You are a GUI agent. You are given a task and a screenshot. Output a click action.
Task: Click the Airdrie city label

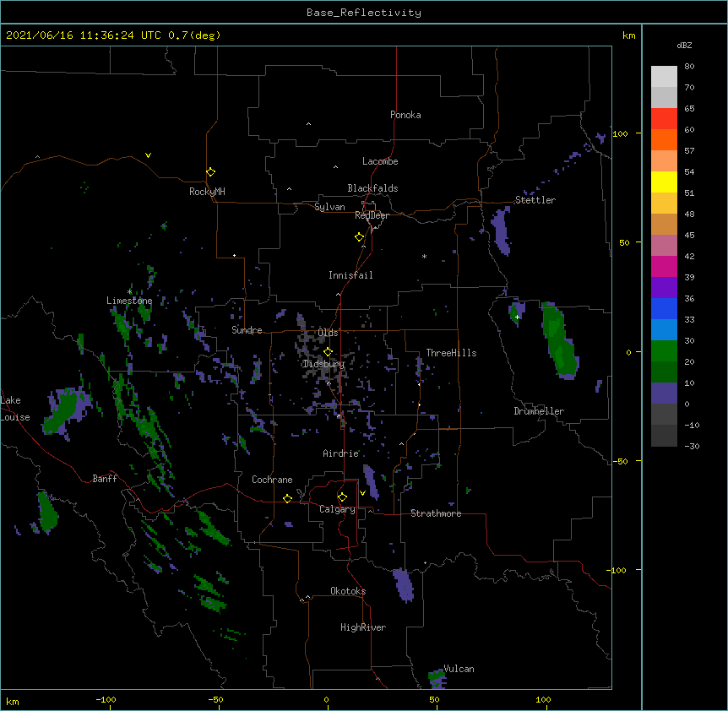point(341,453)
